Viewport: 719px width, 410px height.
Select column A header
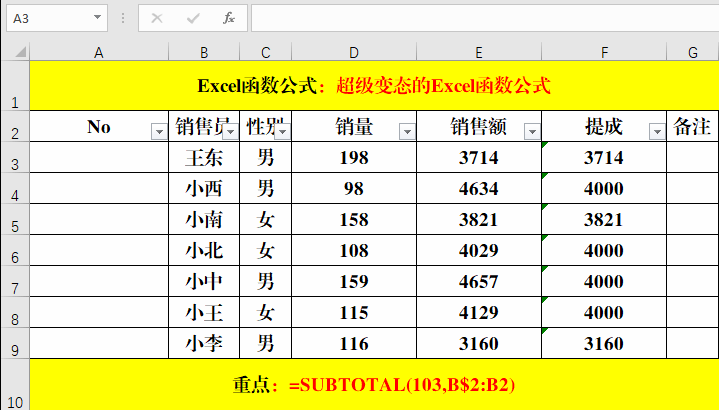coord(99,52)
